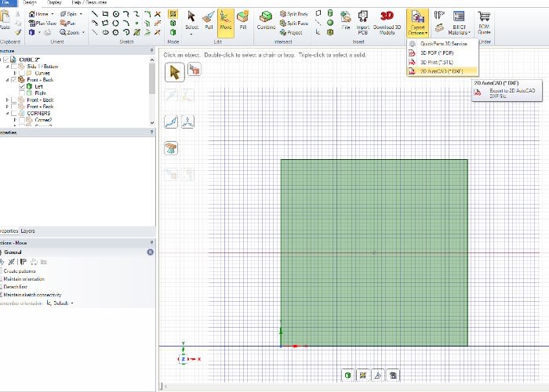Choose the Point sketch tool
This screenshot has width=549, height=392.
pos(137,23)
